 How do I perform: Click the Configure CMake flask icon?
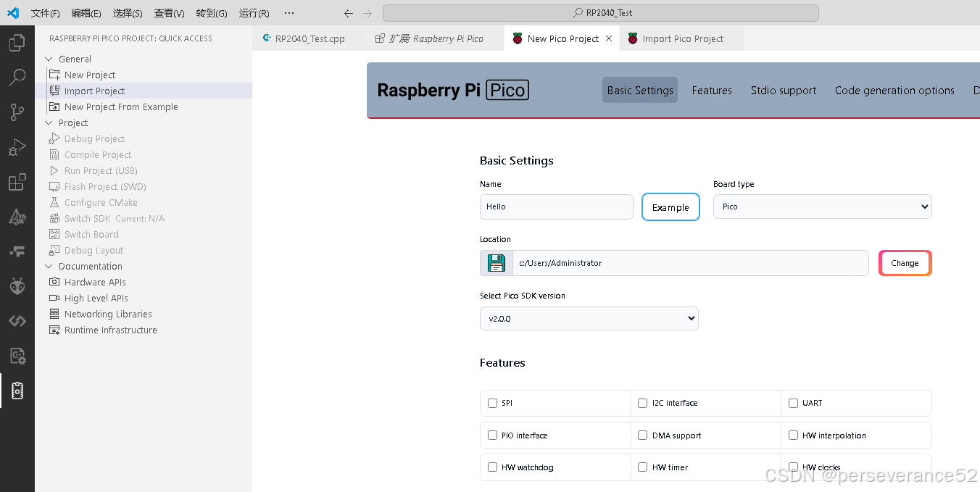[54, 202]
